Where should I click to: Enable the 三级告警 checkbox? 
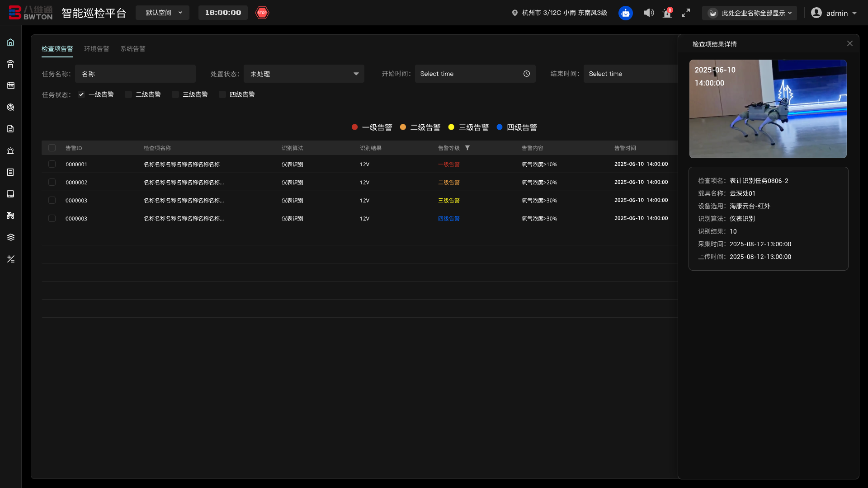click(175, 94)
